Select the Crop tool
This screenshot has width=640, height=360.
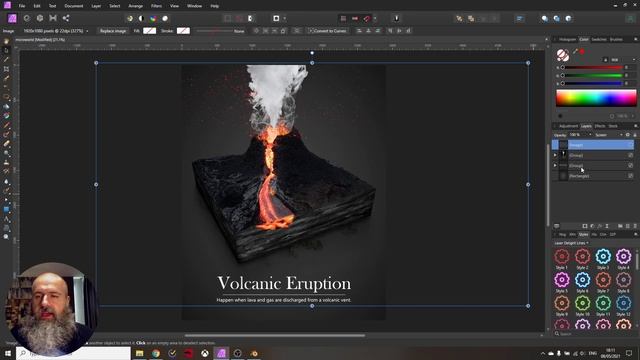(6, 69)
